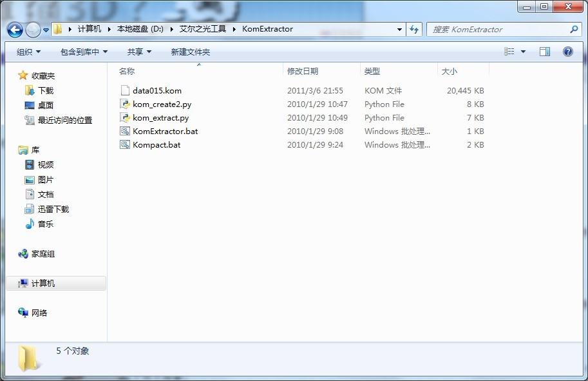
Task: Select 收藏夹 in the navigation pane
Action: (43, 76)
